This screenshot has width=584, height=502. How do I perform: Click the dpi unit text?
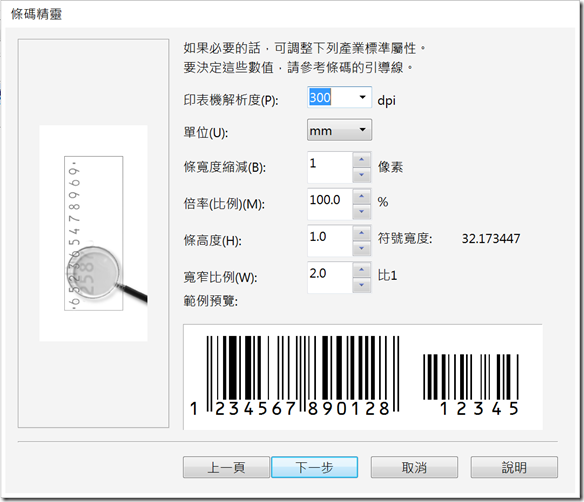(386, 101)
